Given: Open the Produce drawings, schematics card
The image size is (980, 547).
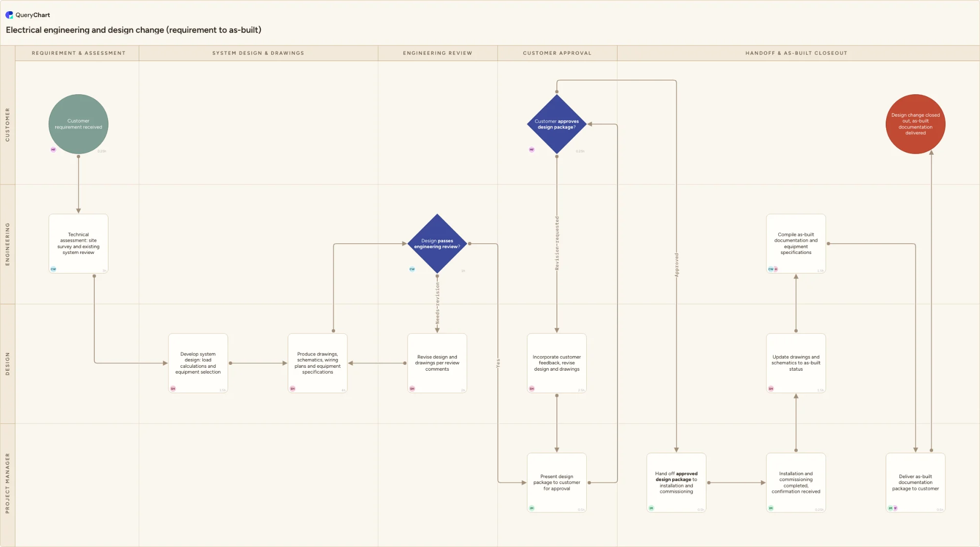Looking at the screenshot, I should point(318,363).
